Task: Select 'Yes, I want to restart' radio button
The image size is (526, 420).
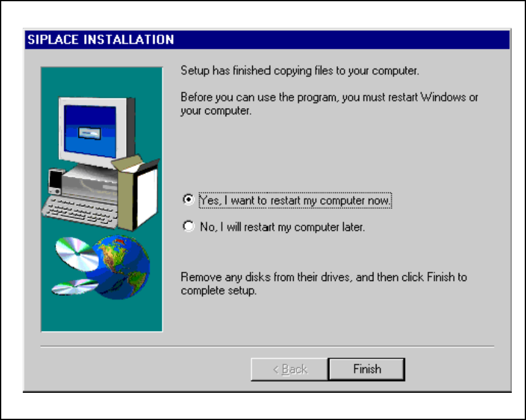Action: pyautogui.click(x=189, y=199)
